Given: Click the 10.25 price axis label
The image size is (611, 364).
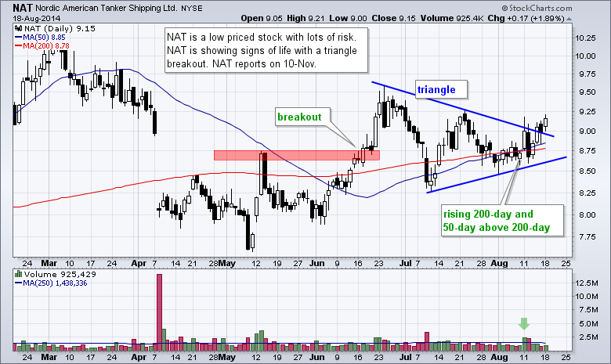Looking at the screenshot, I should (x=586, y=38).
